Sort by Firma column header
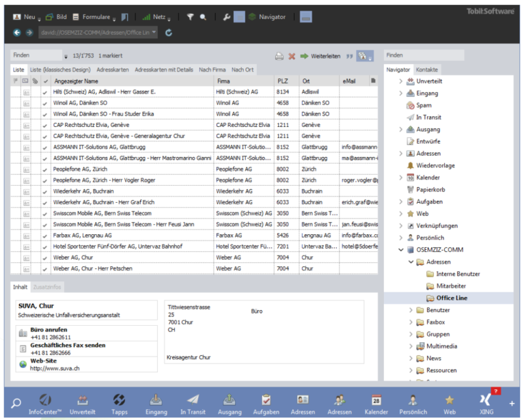The width and height of the screenshot is (524, 420). pyautogui.click(x=244, y=81)
